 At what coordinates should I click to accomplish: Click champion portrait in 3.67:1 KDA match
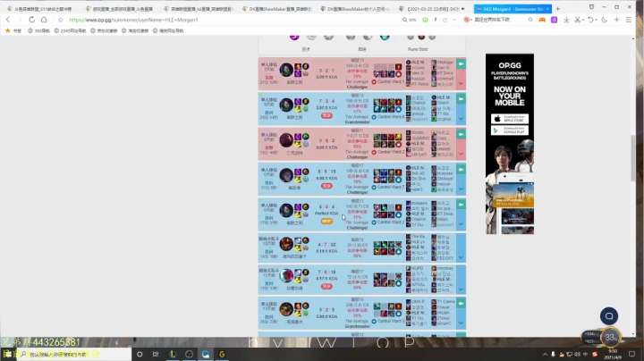[x=286, y=105]
